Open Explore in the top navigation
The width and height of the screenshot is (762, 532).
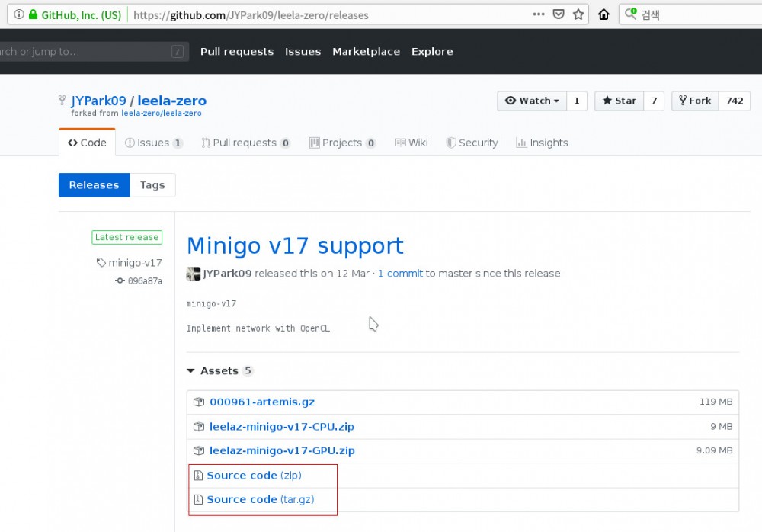pyautogui.click(x=432, y=52)
